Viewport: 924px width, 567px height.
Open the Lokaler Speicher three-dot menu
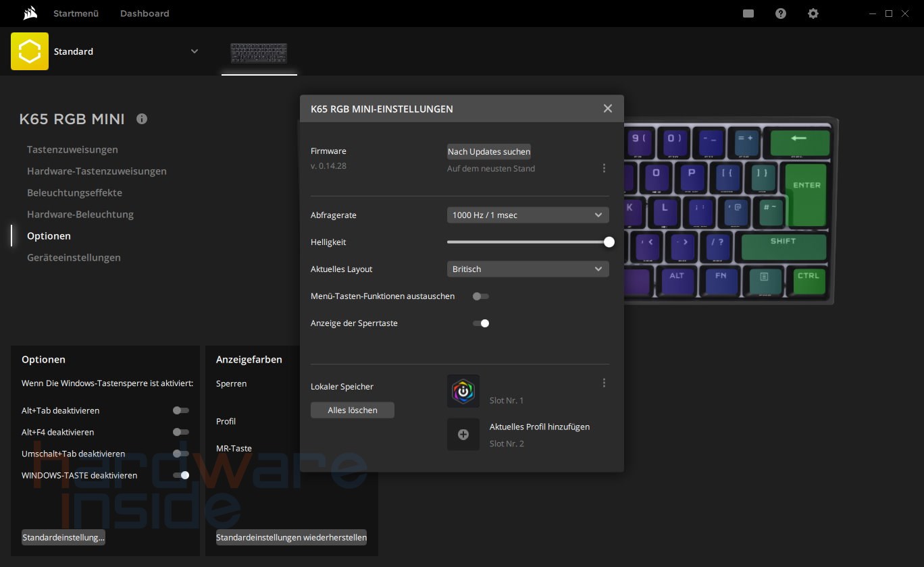point(604,383)
